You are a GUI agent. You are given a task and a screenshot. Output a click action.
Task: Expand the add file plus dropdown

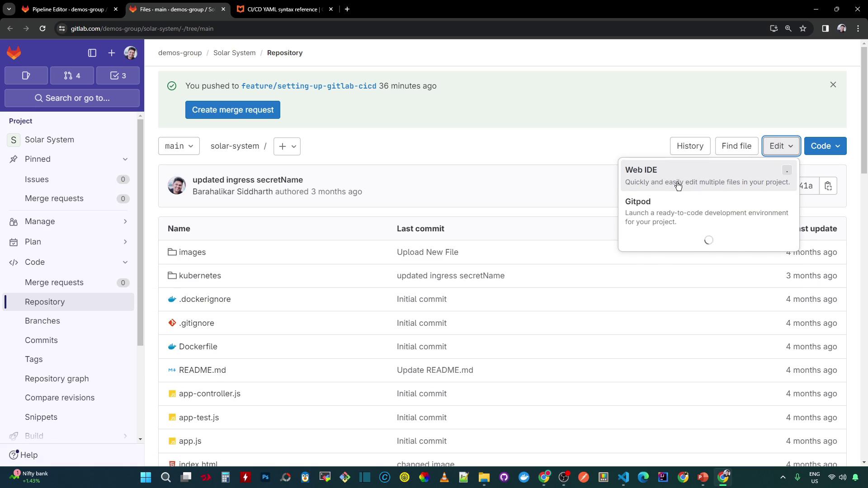click(287, 146)
